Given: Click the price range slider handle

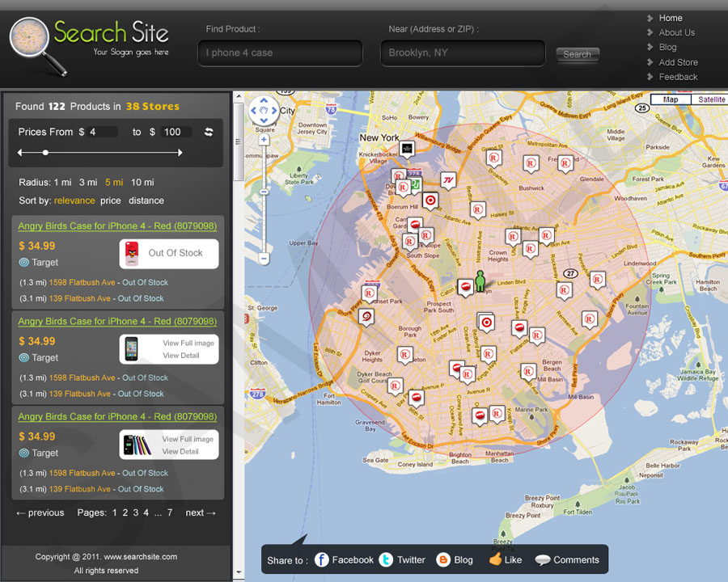Looking at the screenshot, I should coord(45,152).
